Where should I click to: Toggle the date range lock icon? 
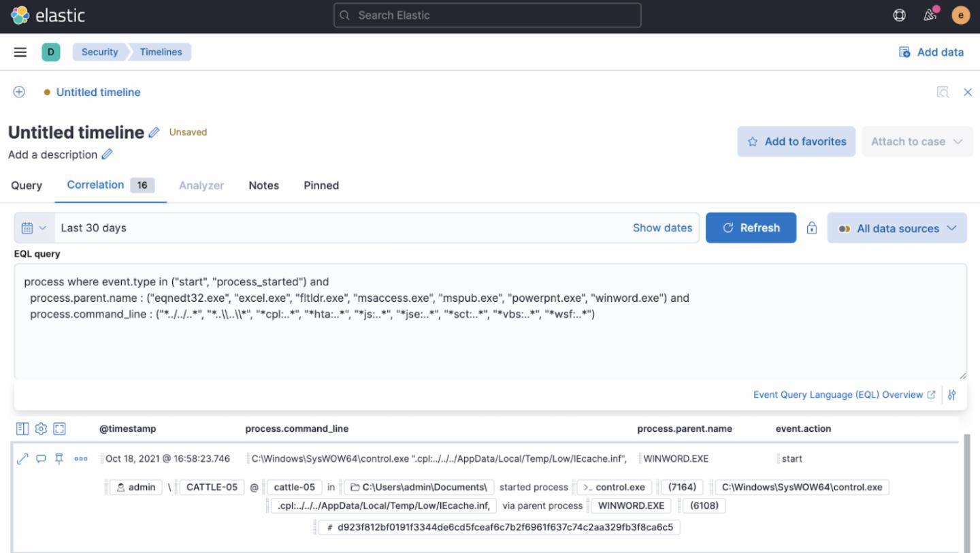[812, 227]
